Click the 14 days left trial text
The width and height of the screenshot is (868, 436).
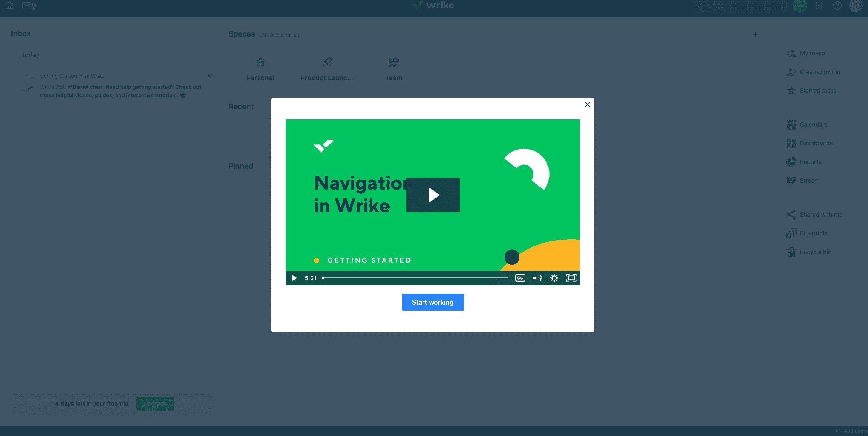(91, 404)
